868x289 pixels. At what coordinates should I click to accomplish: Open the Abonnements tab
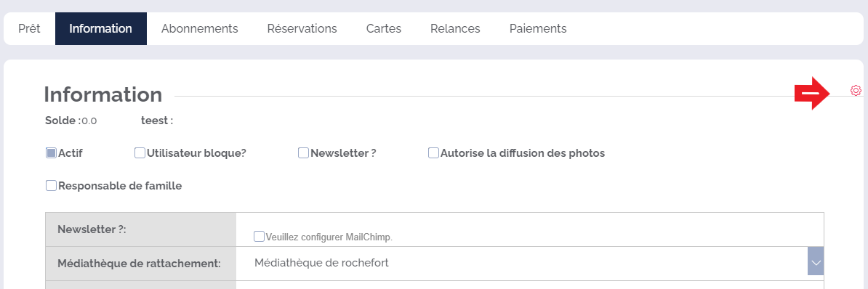(x=200, y=28)
